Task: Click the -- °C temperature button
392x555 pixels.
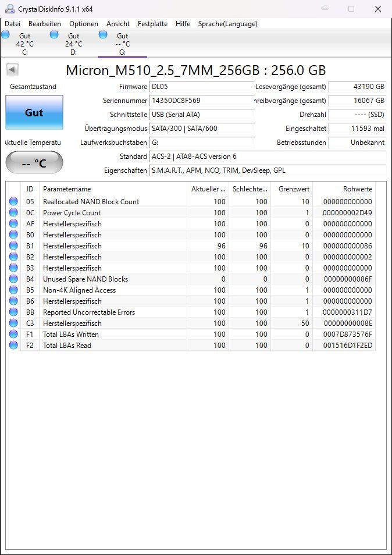Action: [x=34, y=162]
